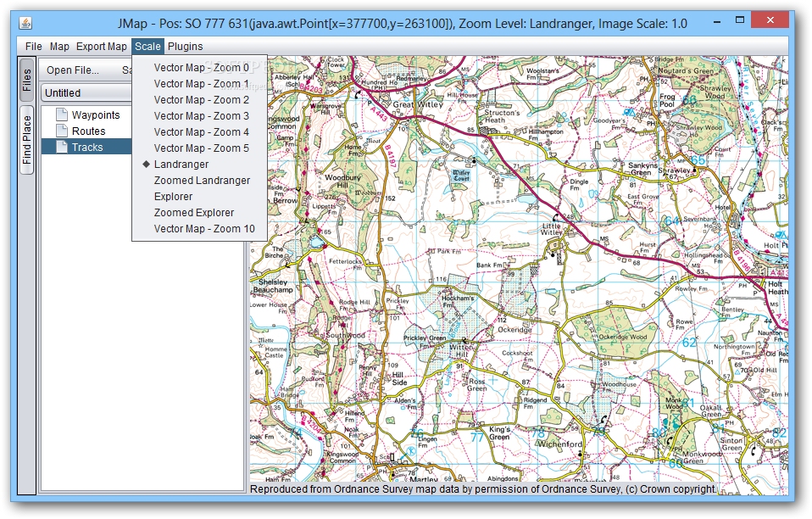The height and width of the screenshot is (519, 812).
Task: Select Vector Map - Zoom 0
Action: tap(200, 67)
